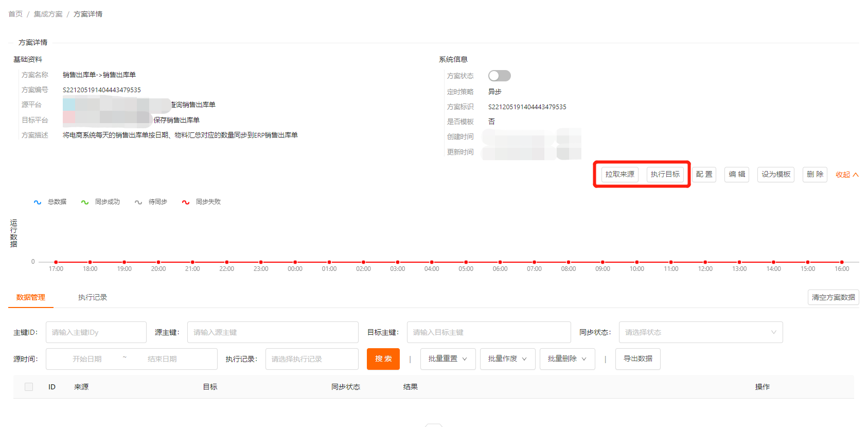Expand the 批量作废 dropdown menu
This screenshot has width=868, height=427.
(507, 359)
